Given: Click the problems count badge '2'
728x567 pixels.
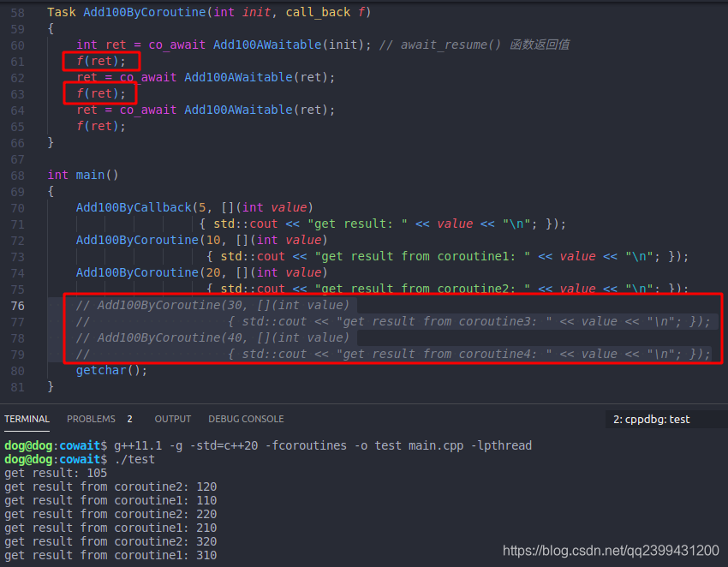Looking at the screenshot, I should coord(130,419).
